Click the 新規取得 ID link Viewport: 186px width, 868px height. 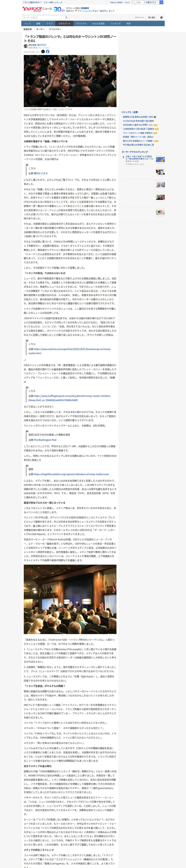click(x=85, y=8)
